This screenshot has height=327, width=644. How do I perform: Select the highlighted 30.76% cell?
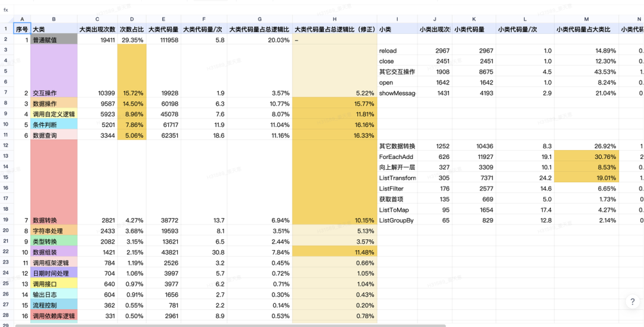(x=587, y=157)
